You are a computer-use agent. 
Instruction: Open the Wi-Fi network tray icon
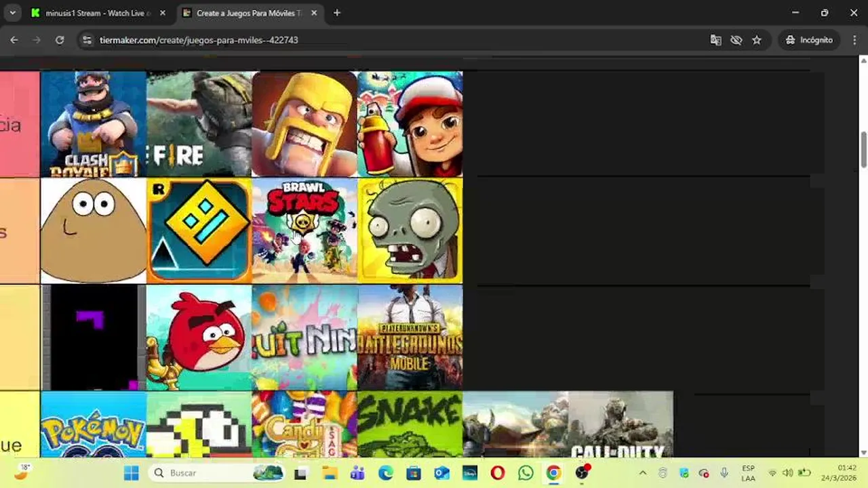(x=772, y=473)
